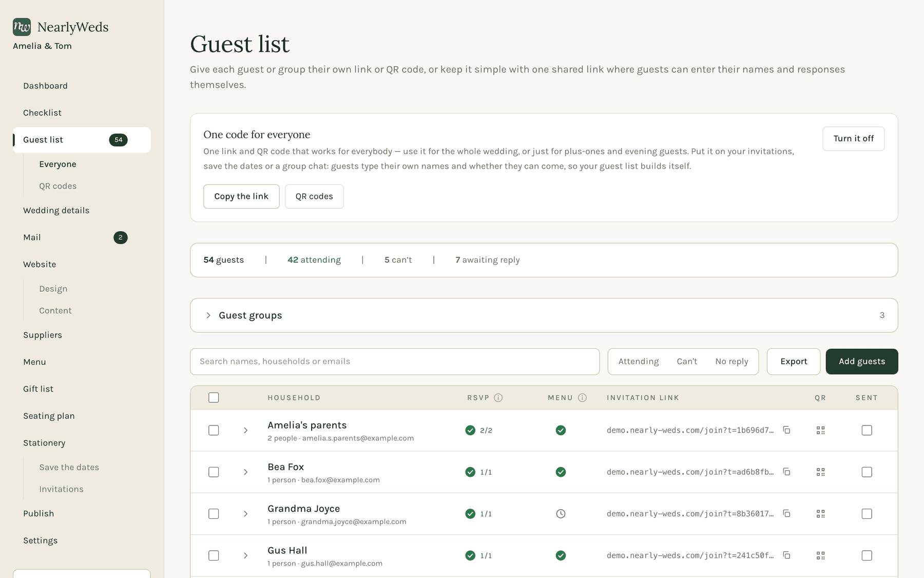Copy invitation link for Gus Hall
This screenshot has height=578, width=924.
[x=786, y=555]
